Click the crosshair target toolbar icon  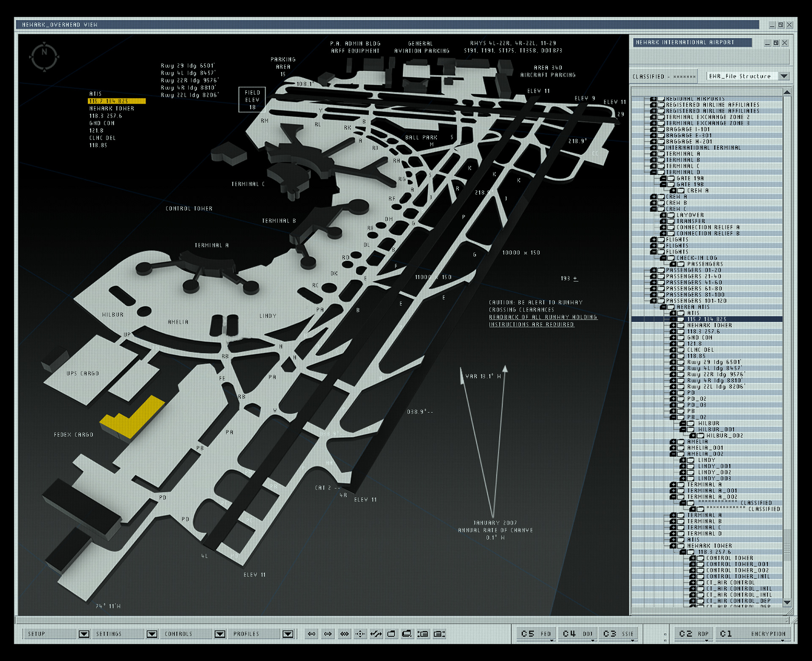point(360,634)
